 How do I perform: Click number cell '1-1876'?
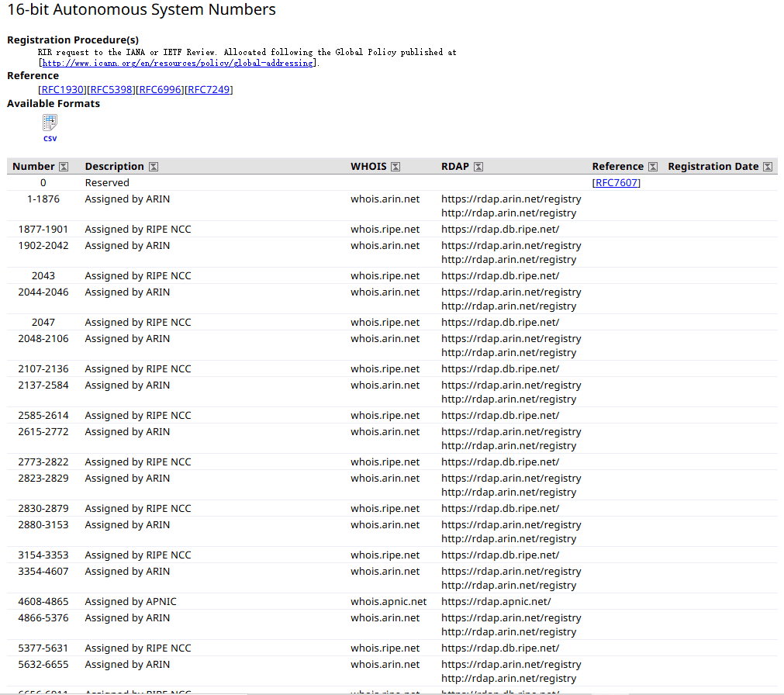[x=43, y=199]
